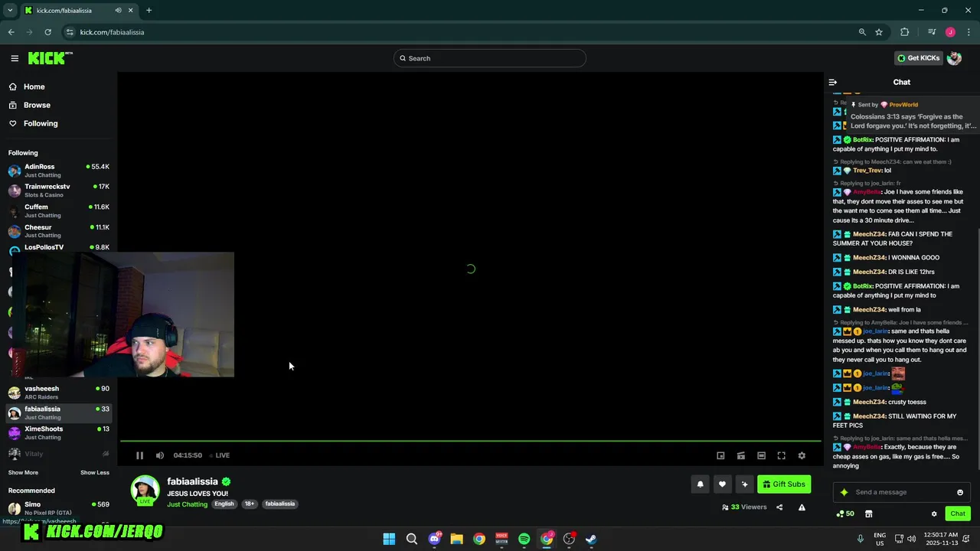Open the browser extensions puzzle icon
Image resolution: width=980 pixels, height=551 pixels.
[x=904, y=32]
